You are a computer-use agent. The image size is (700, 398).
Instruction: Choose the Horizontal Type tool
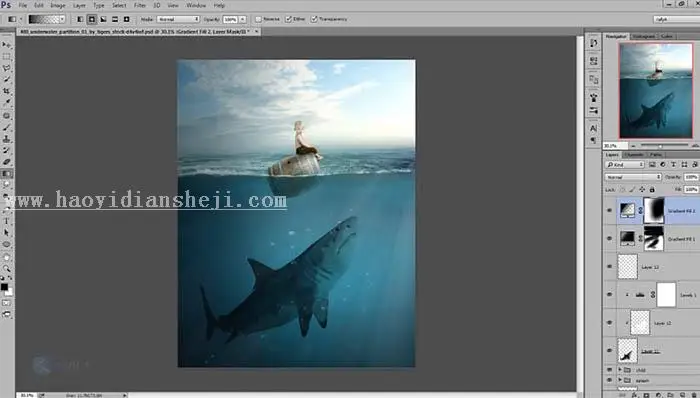pos(6,221)
